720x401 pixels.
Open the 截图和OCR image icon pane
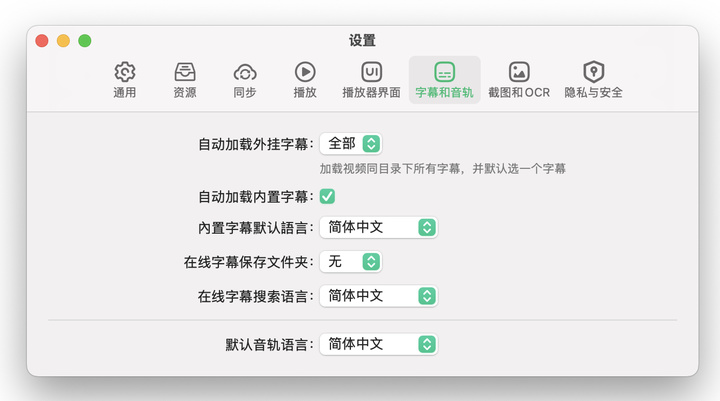(x=519, y=72)
